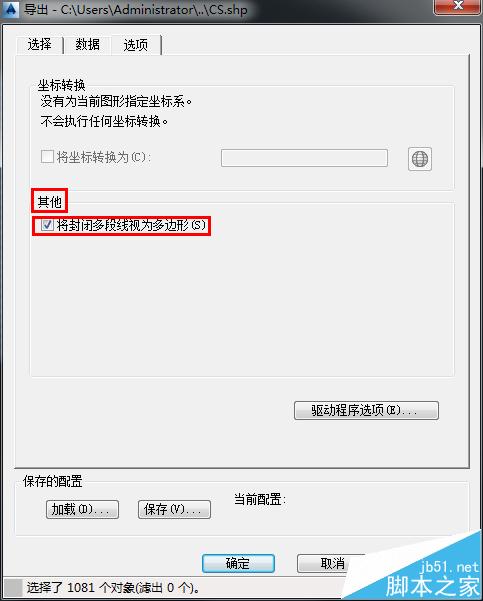Viewport: 483px width, 601px height.
Task: Switch to the 选择 tab
Action: pyautogui.click(x=39, y=45)
